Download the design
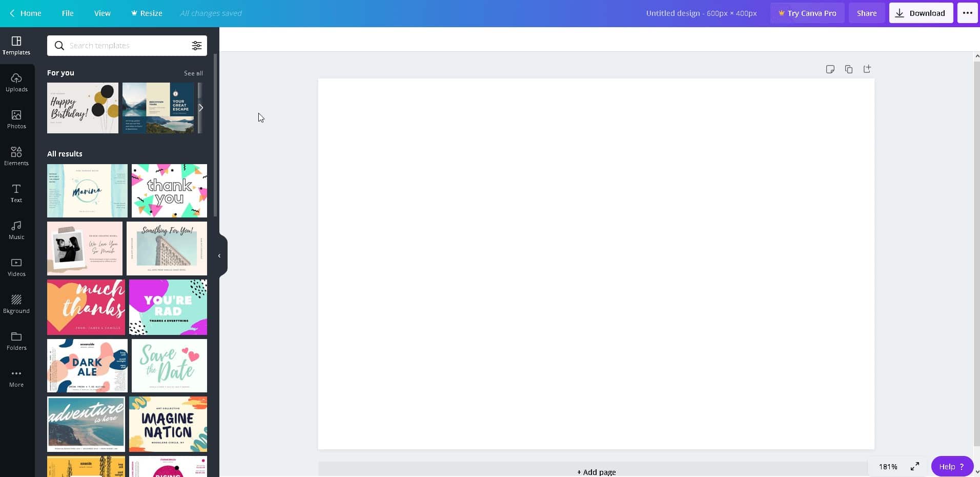The image size is (980, 477). click(921, 13)
